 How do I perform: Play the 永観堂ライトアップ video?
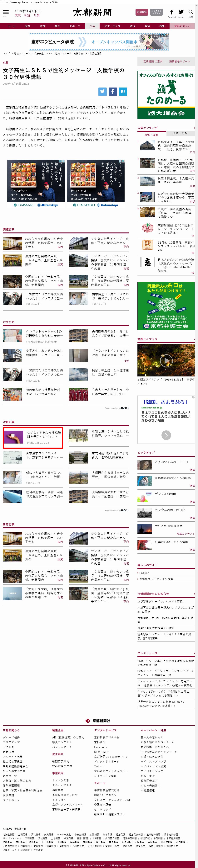(x=166, y=361)
